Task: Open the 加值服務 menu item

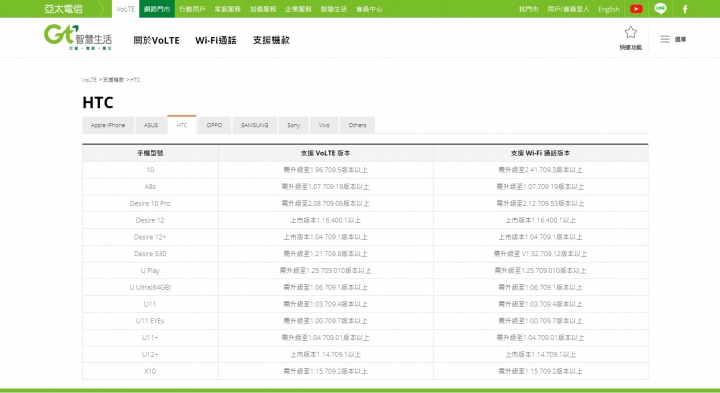Action: click(263, 9)
